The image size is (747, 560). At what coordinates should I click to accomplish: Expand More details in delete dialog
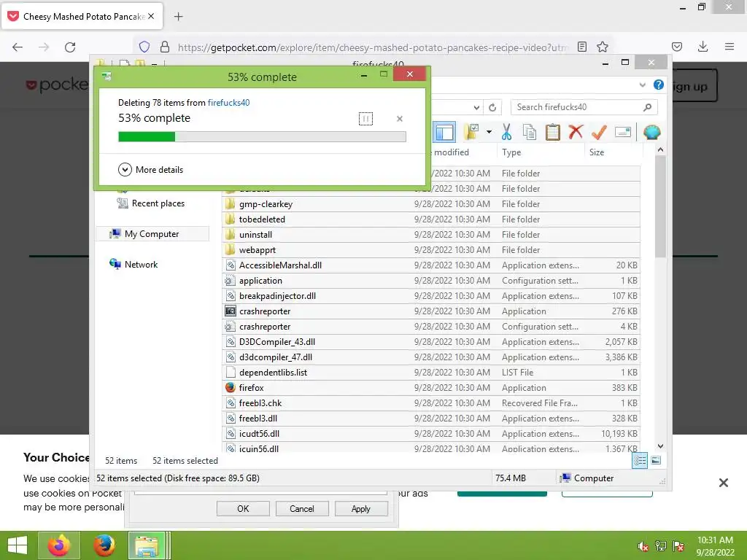coord(150,169)
